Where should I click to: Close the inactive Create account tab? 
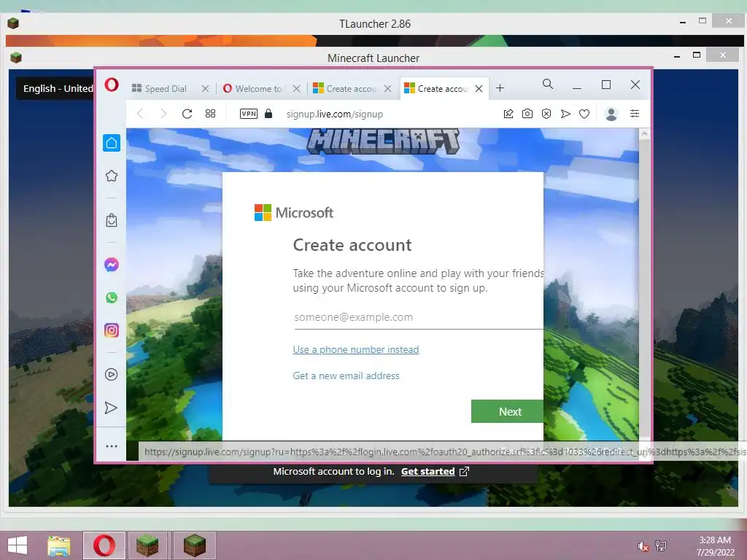click(388, 88)
